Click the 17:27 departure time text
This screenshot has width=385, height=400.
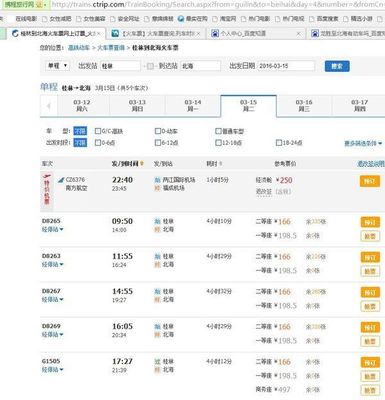[x=122, y=361]
